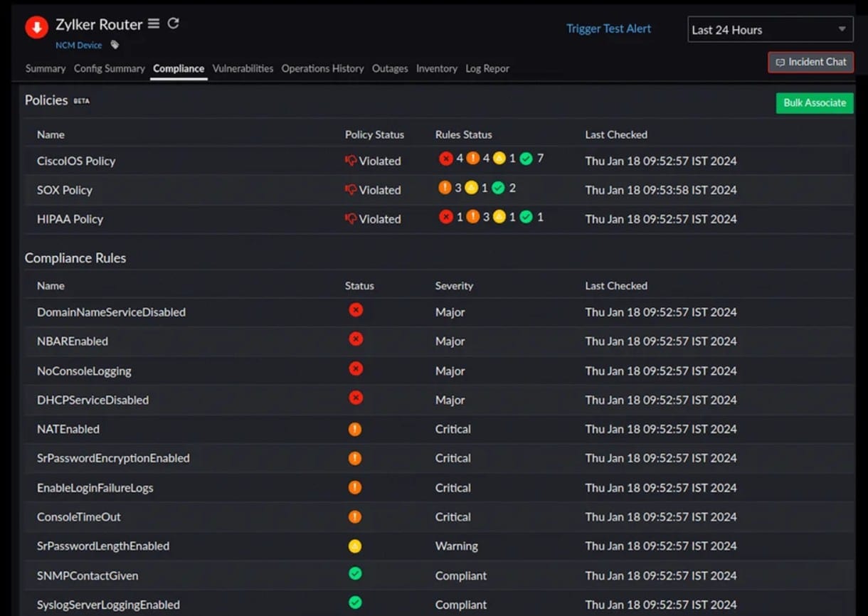Click the orange critical icon for SrPasswordEncryptionEnabled
This screenshot has width=868, height=616.
click(355, 458)
